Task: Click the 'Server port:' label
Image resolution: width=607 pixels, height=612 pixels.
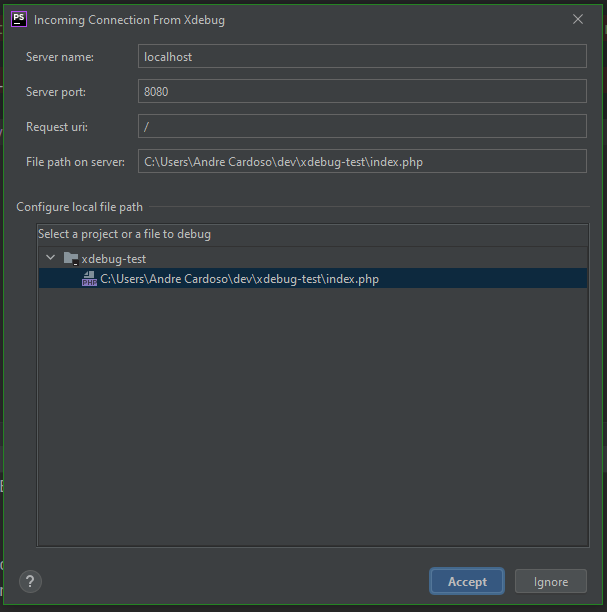Action: coord(56,92)
